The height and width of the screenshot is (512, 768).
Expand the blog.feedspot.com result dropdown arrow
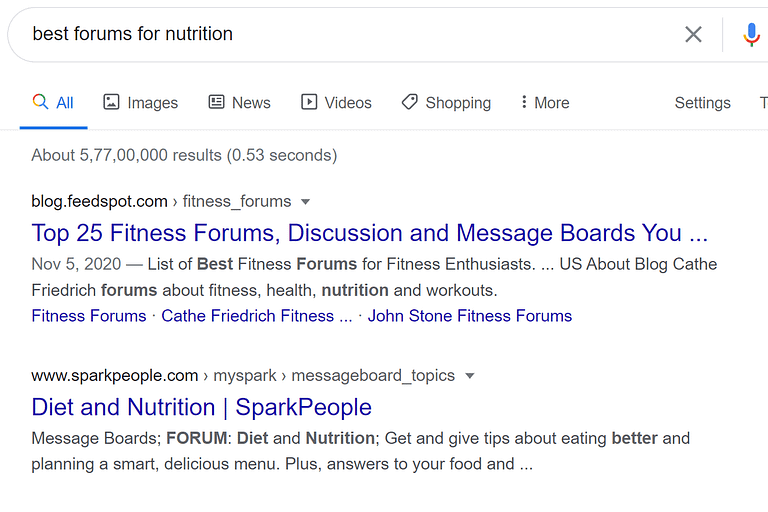click(x=305, y=202)
